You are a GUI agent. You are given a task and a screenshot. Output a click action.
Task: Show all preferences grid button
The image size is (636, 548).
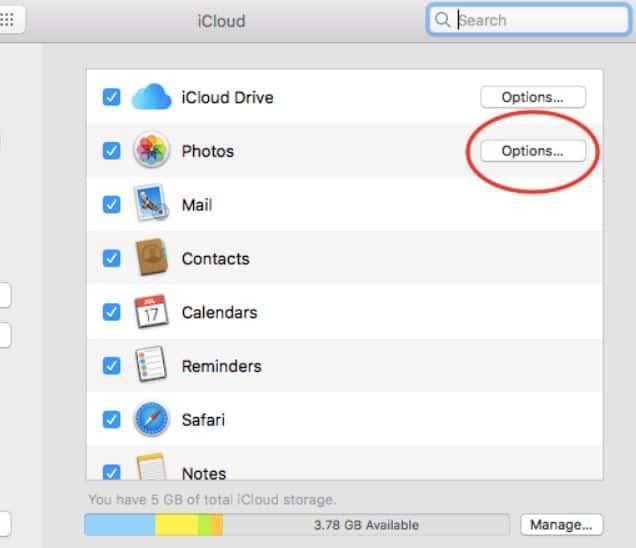pyautogui.click(x=6, y=20)
